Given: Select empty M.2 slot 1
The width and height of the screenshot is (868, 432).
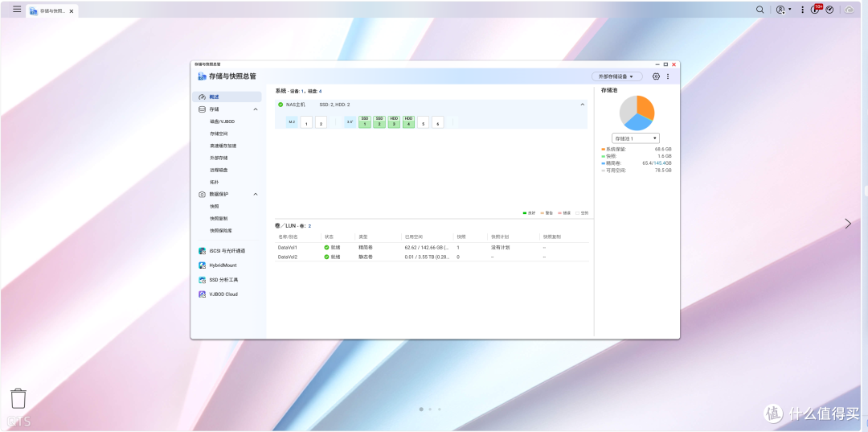Looking at the screenshot, I should [x=306, y=121].
